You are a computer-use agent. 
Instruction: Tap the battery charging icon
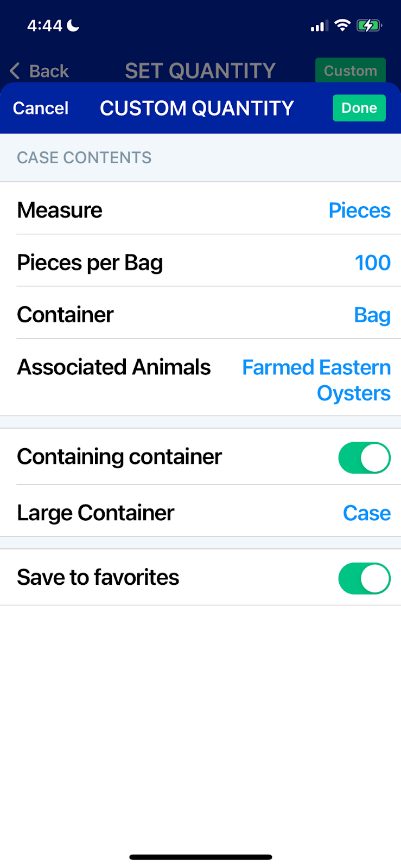coord(369,25)
